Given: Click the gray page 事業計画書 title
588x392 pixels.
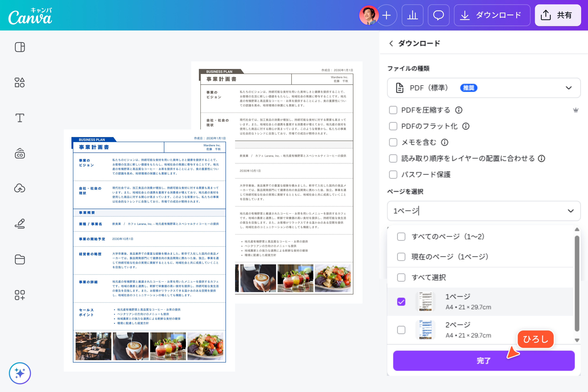Looking at the screenshot, I should [222, 79].
